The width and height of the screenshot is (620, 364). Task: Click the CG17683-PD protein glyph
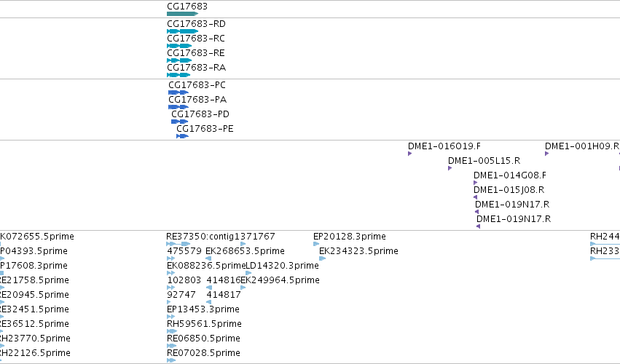coord(179,122)
